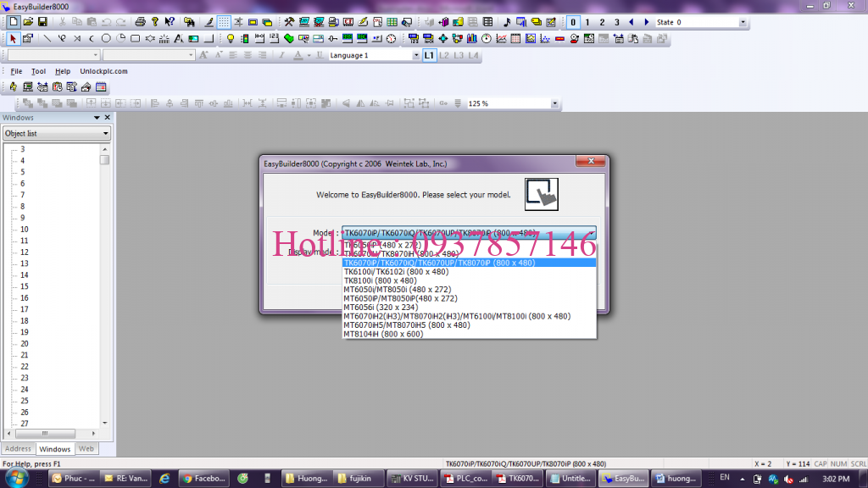This screenshot has width=868, height=488.
Task: Open the File menu
Action: pyautogui.click(x=16, y=71)
